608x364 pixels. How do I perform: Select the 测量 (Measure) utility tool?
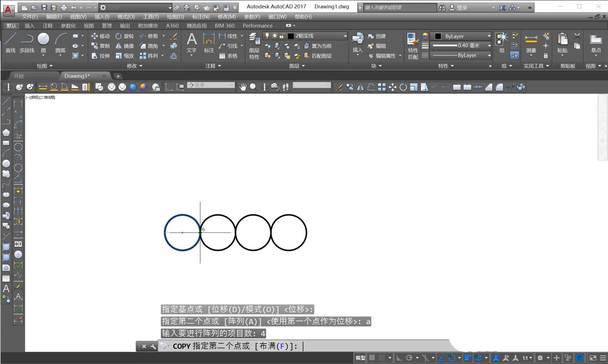530,43
